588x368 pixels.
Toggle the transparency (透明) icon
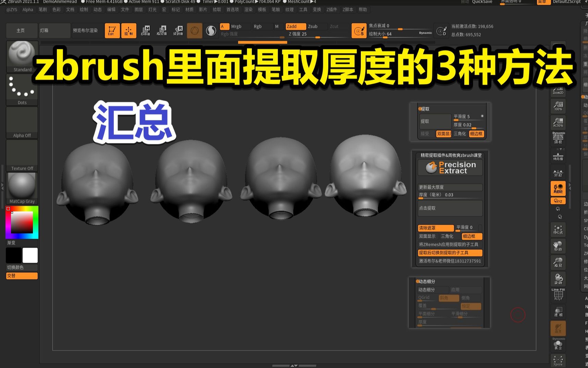558,312
